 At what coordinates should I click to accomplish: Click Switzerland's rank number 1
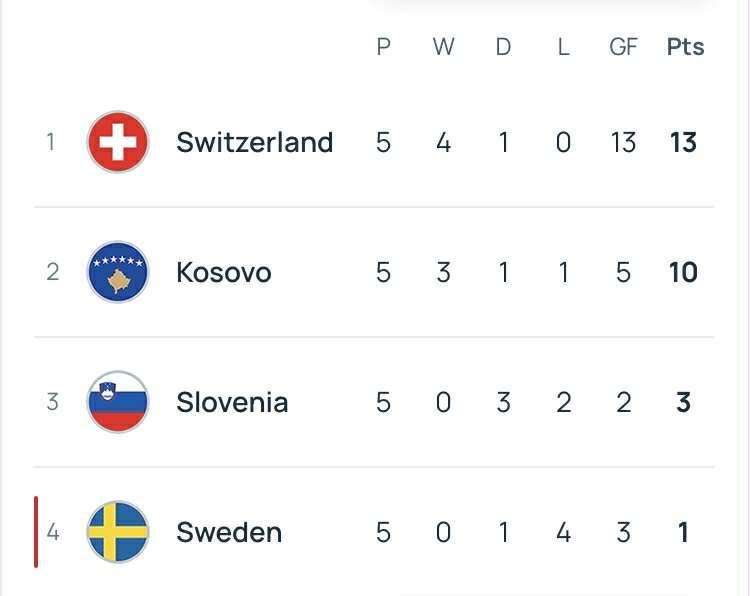[50, 142]
